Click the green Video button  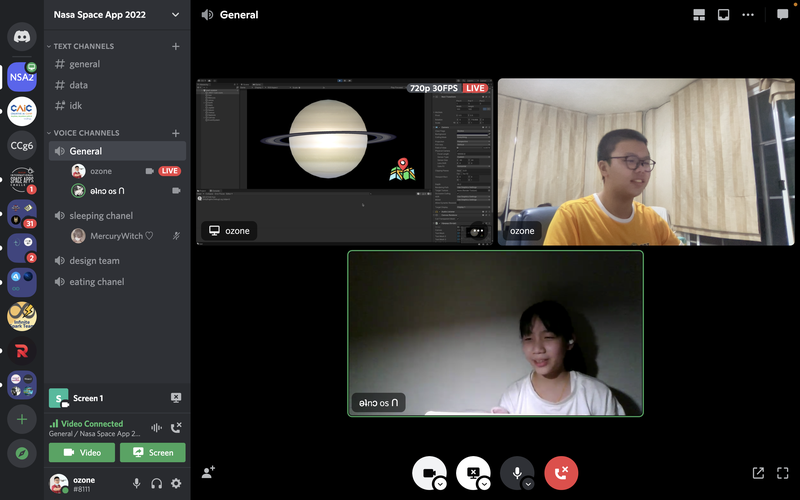click(x=82, y=453)
